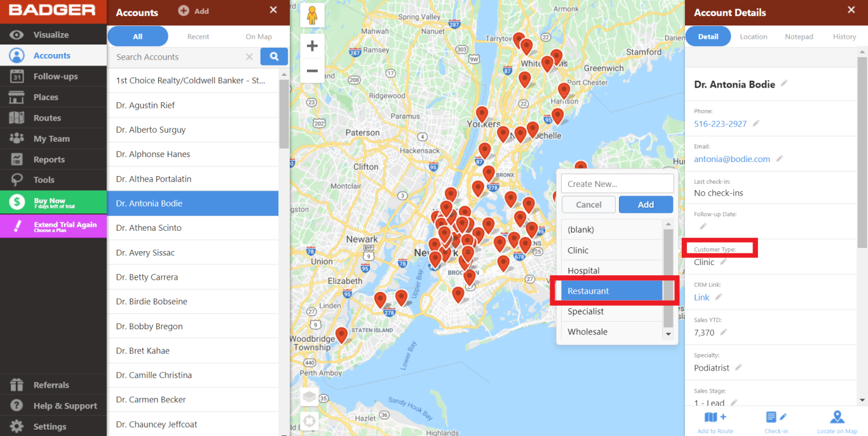868x436 pixels.
Task: Select Dr. Avery Sissac account
Action: click(193, 253)
